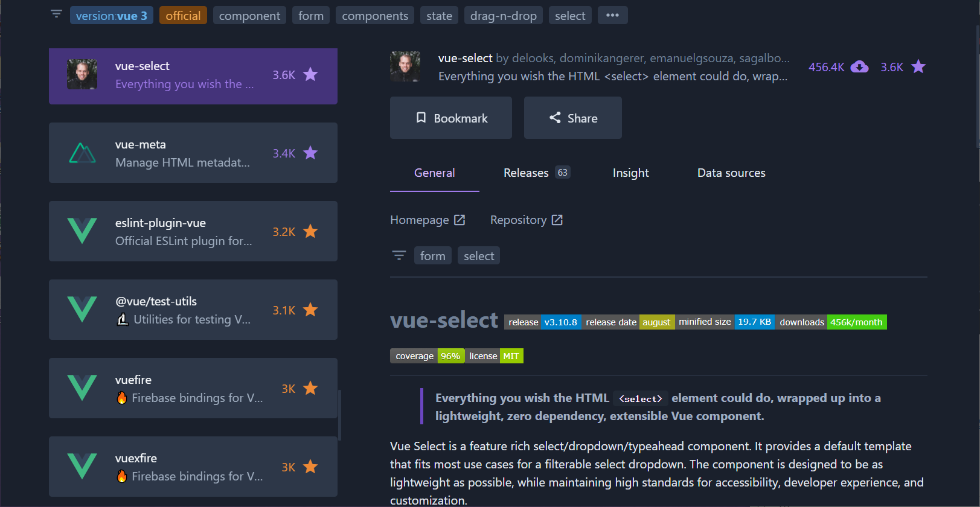Open the Repository link
Viewport: 980px width, 507px height.
(527, 220)
